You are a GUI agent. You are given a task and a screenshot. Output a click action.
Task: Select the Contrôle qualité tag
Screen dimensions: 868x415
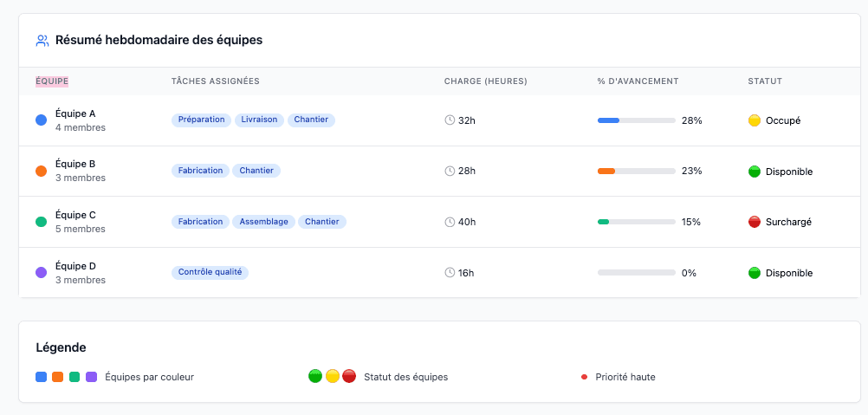click(210, 272)
